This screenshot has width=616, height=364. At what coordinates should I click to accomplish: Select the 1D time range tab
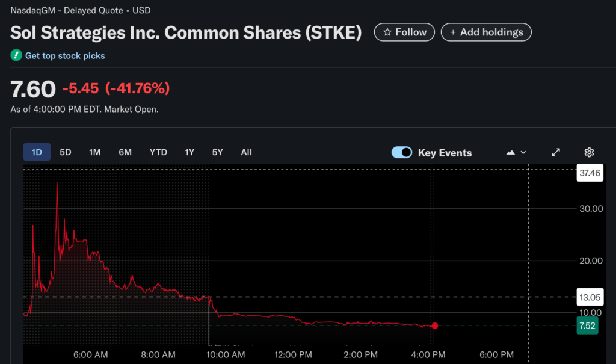click(37, 152)
